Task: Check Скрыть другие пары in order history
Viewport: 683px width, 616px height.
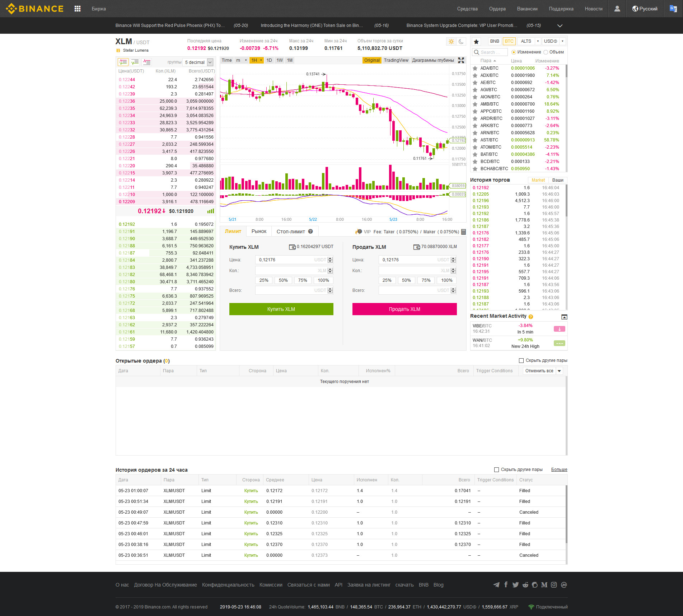Action: pos(496,470)
